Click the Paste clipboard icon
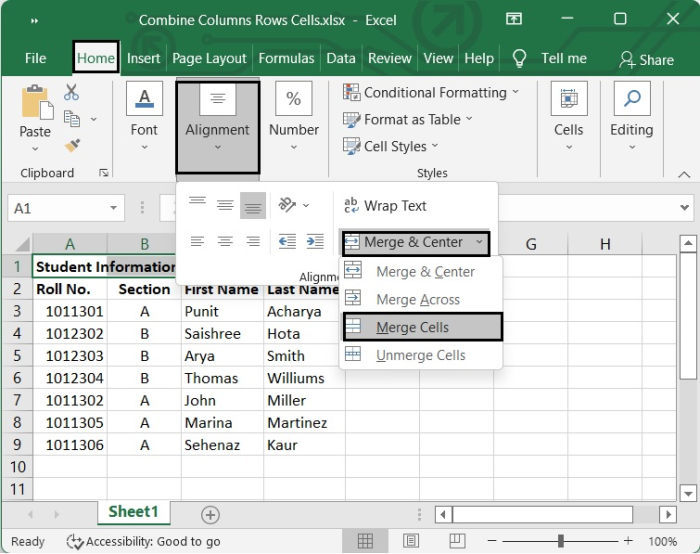 (35, 104)
